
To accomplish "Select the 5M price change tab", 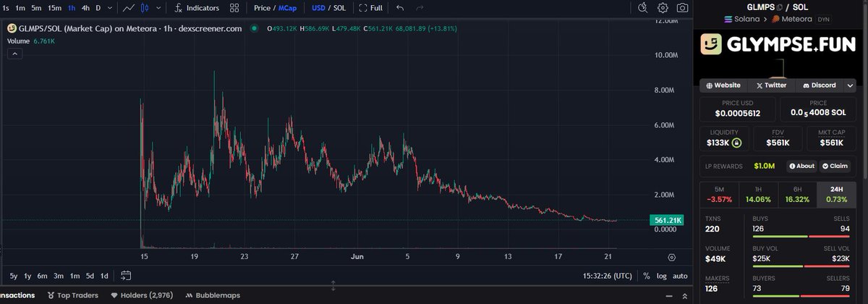I will 720,194.
